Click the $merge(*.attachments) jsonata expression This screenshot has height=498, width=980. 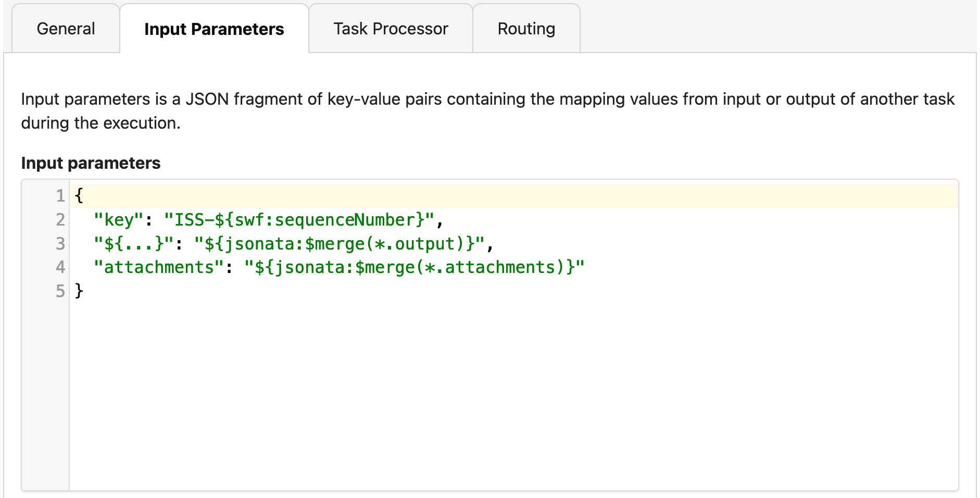click(414, 267)
